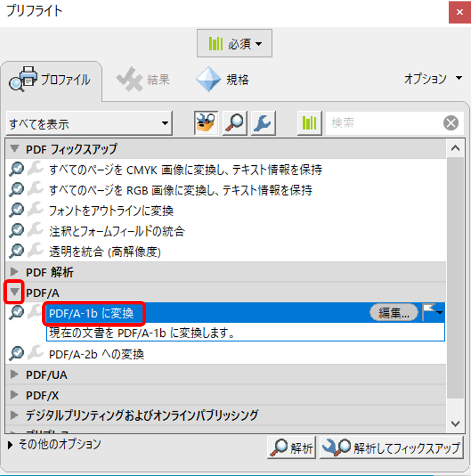
Task: Click the profile selection icon button
Action: click(206, 122)
